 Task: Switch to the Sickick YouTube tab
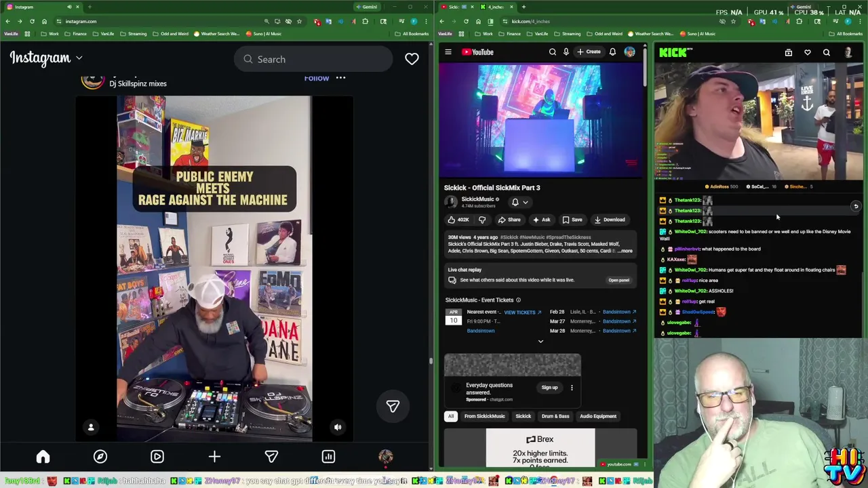tap(456, 7)
